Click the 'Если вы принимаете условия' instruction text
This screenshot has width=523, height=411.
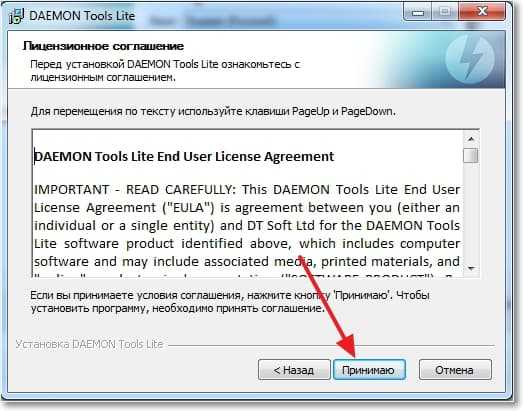[230, 302]
